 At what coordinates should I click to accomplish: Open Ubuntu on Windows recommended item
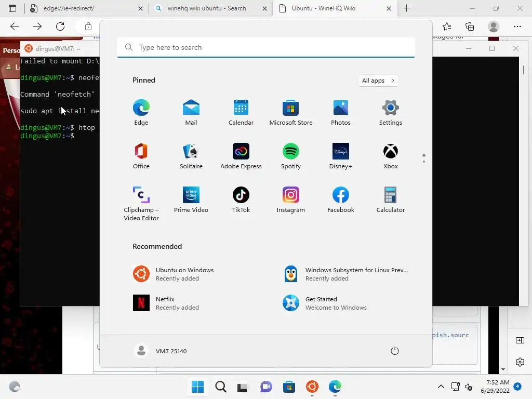pyautogui.click(x=191, y=274)
